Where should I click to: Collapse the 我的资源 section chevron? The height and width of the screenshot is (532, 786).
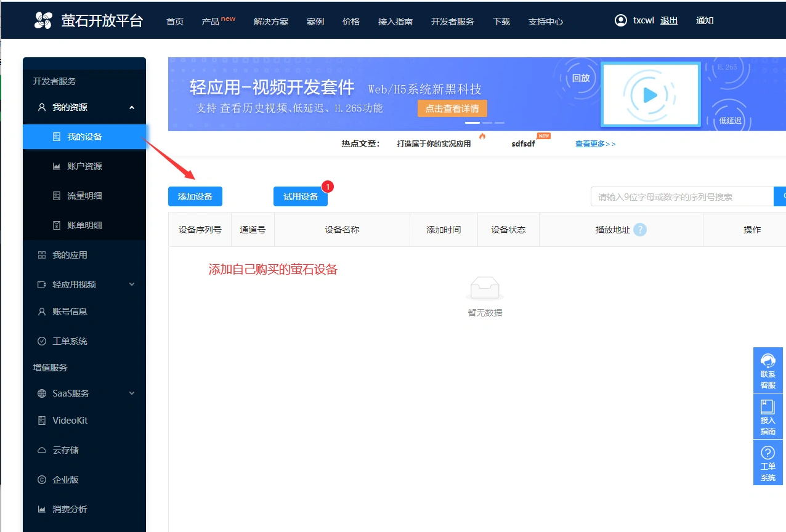[x=132, y=107]
